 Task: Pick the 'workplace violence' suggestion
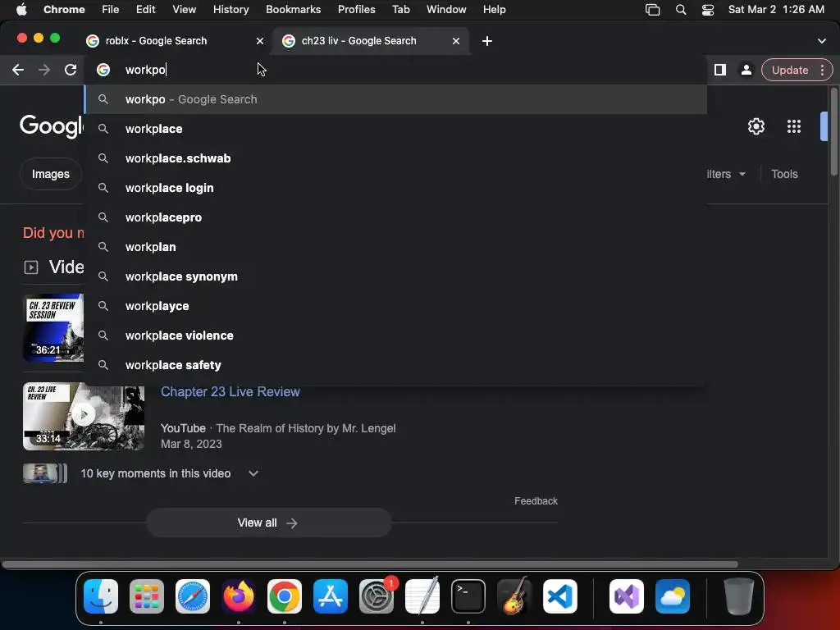pyautogui.click(x=396, y=336)
